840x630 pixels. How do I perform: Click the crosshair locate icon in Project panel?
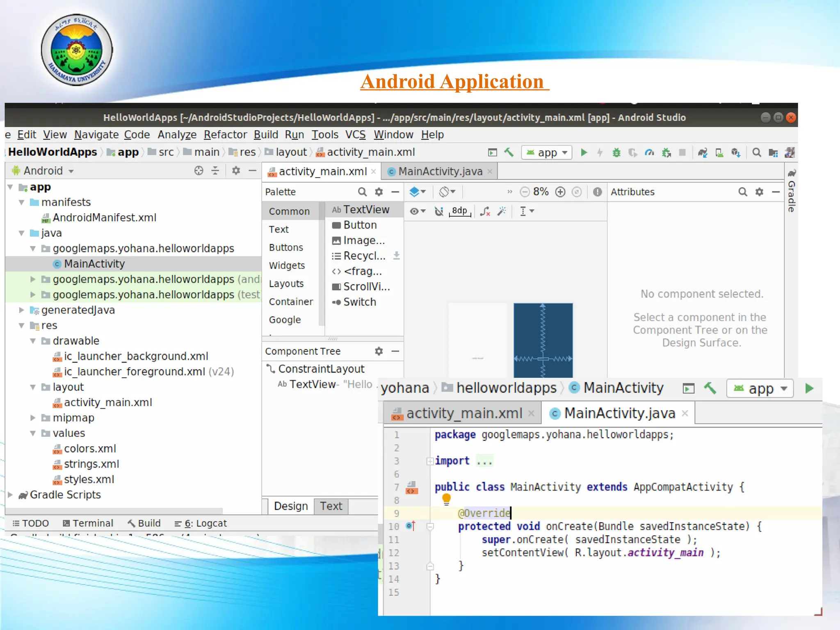[x=199, y=171]
